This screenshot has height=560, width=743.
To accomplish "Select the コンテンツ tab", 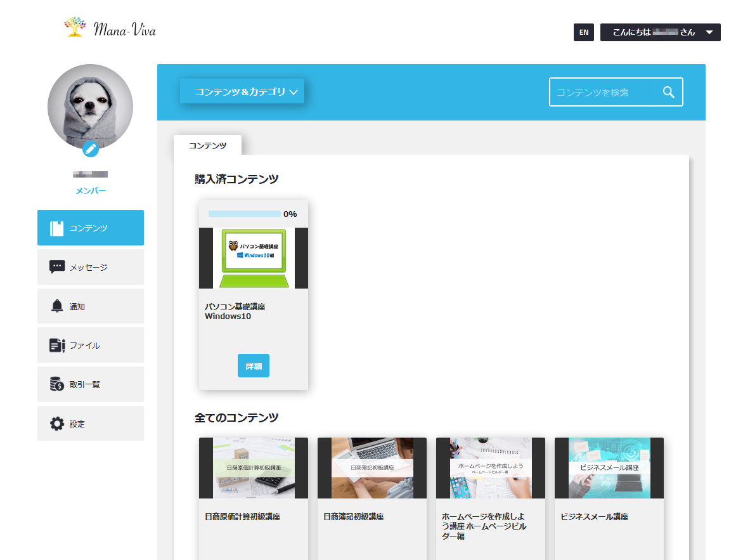I will [207, 145].
